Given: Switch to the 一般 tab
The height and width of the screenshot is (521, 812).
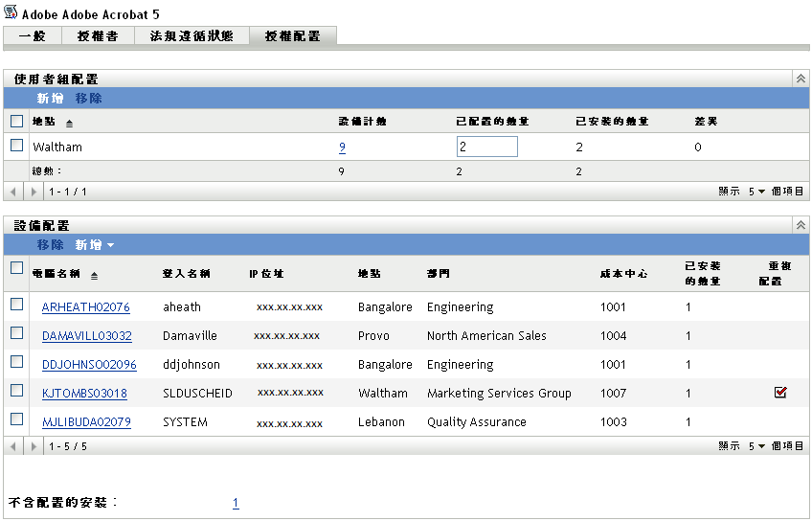Looking at the screenshot, I should [x=33, y=35].
